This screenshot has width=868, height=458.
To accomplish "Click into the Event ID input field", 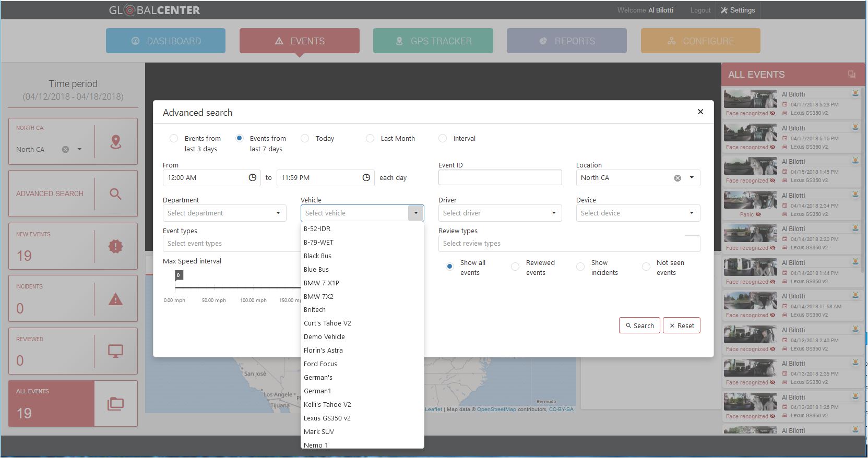I will click(500, 177).
